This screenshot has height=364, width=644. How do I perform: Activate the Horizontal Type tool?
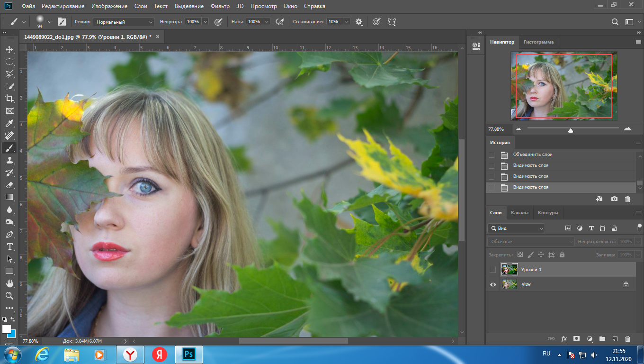tap(9, 246)
